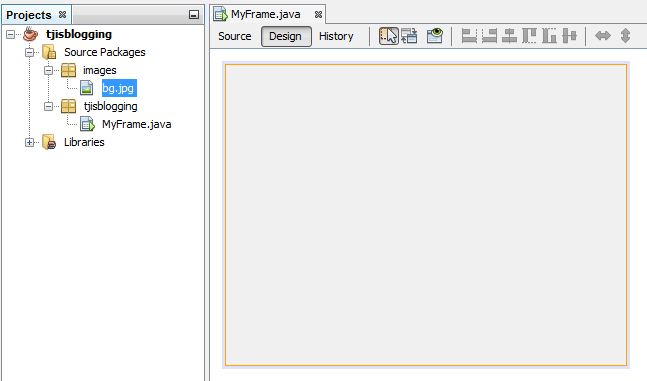
Task: Click the Source Packages folder icon
Action: coord(49,52)
